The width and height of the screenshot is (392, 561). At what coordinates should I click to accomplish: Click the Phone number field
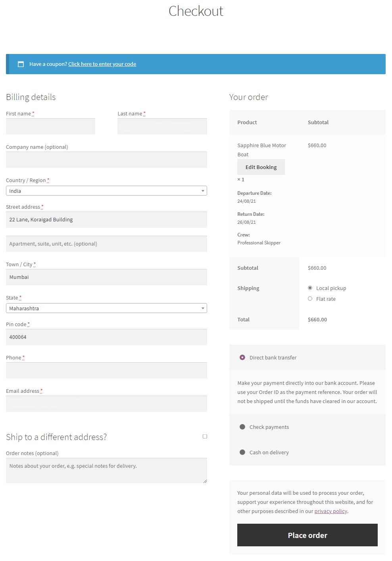coord(106,371)
